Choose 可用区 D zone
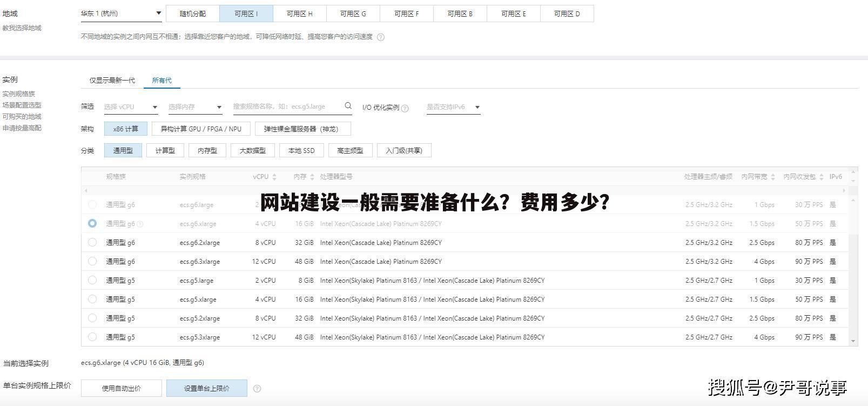Image resolution: width=868 pixels, height=406 pixels. [567, 14]
